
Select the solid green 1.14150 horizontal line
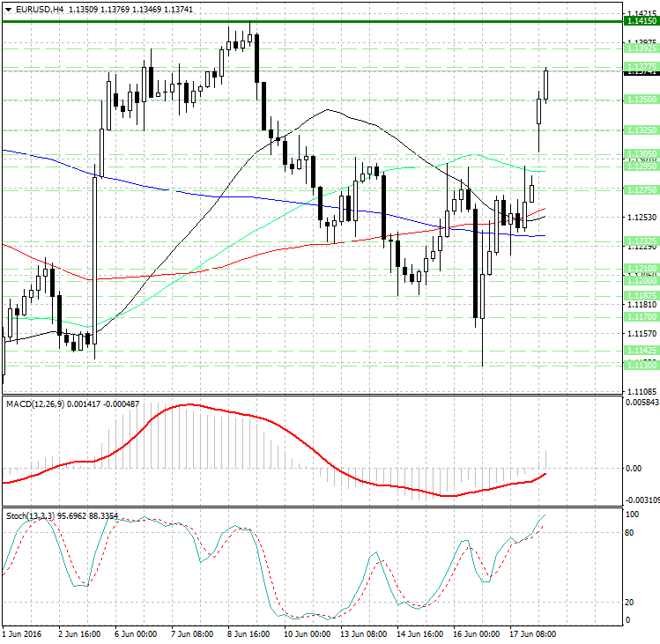312,21
